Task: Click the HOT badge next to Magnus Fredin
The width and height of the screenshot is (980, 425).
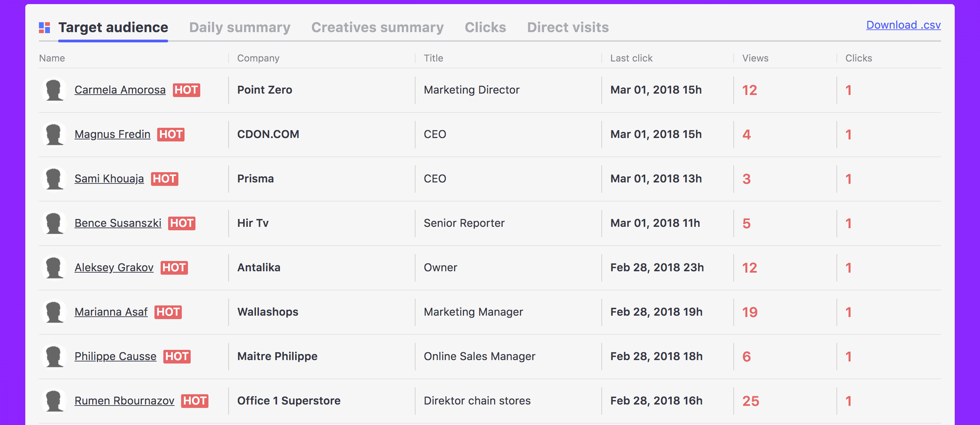Action: click(171, 135)
